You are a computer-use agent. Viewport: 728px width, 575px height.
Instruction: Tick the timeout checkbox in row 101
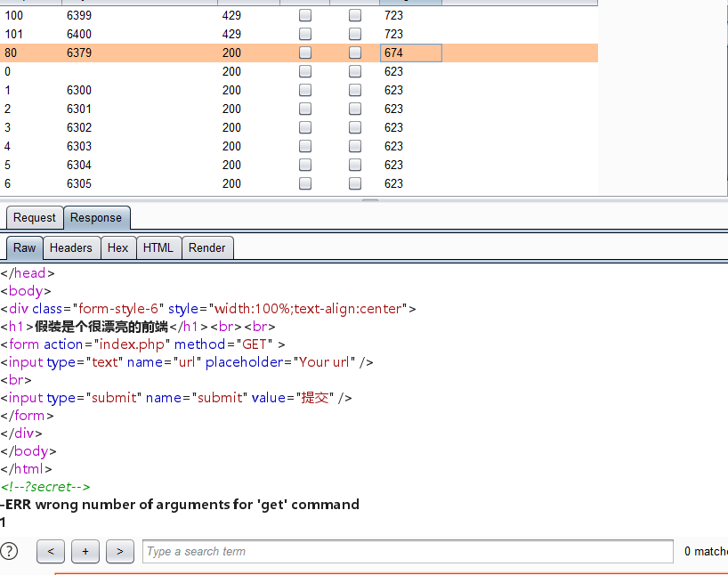(355, 34)
